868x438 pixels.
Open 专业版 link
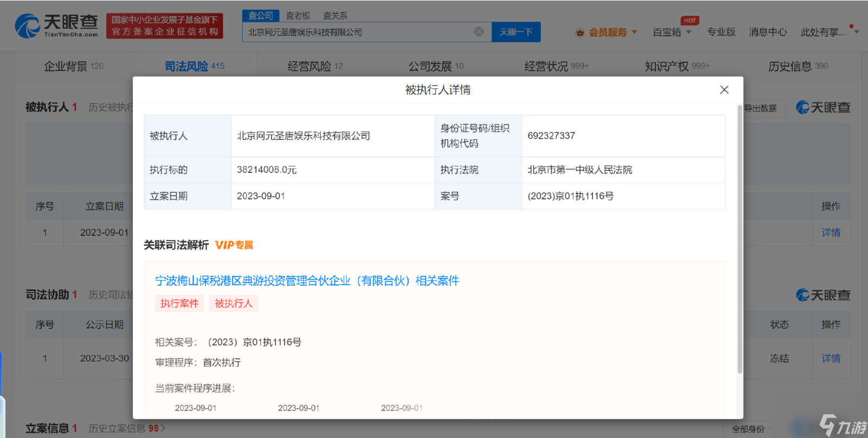721,32
